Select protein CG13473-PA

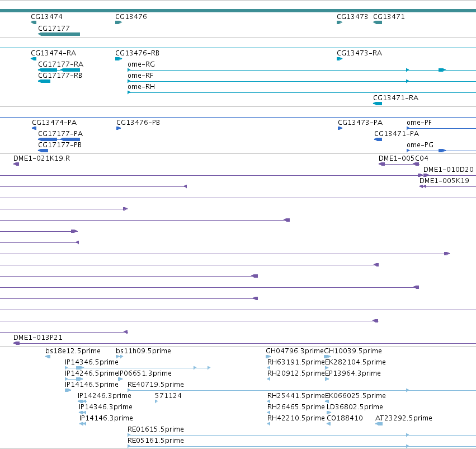(360, 123)
